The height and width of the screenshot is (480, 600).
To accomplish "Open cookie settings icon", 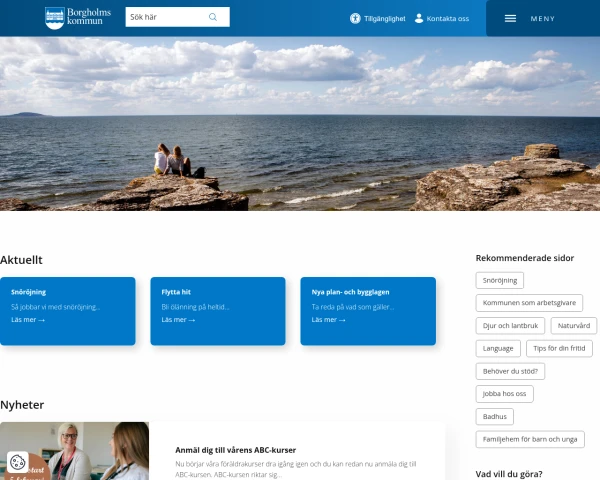I will (x=18, y=462).
